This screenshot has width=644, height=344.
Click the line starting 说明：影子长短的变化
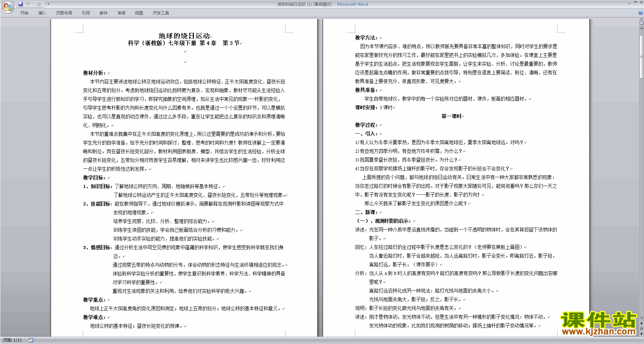point(406,308)
